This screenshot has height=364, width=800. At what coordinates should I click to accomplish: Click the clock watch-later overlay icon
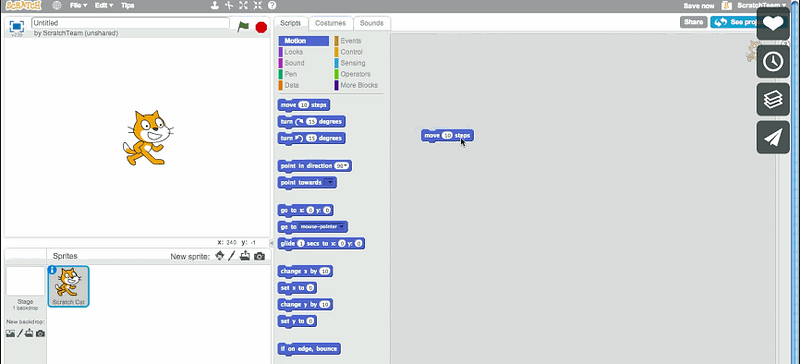(x=773, y=61)
